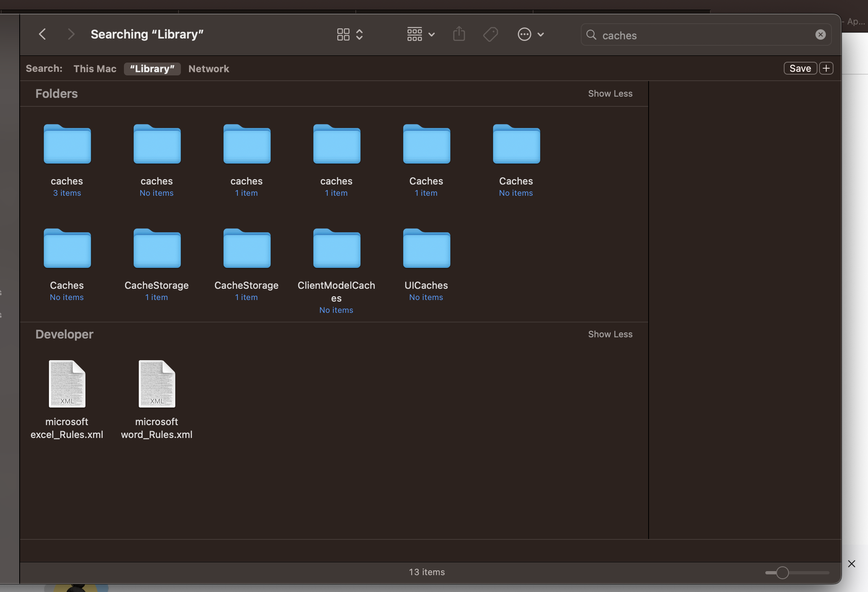868x592 pixels.
Task: Save the current search
Action: [800, 69]
